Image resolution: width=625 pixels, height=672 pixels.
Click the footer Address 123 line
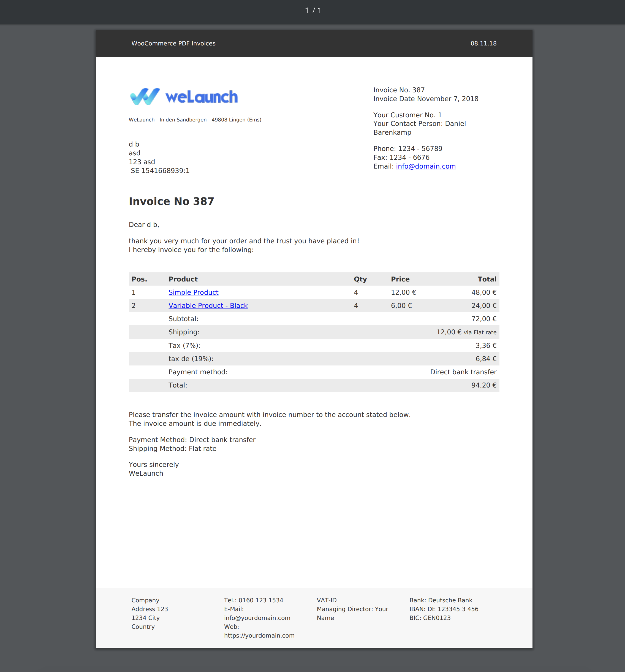[150, 609]
